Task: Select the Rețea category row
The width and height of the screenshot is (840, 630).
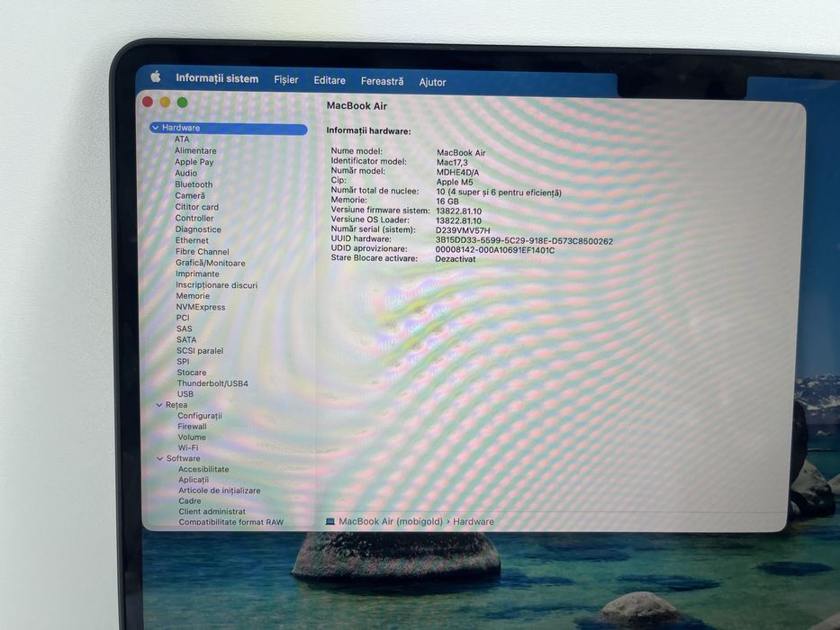Action: (x=176, y=405)
